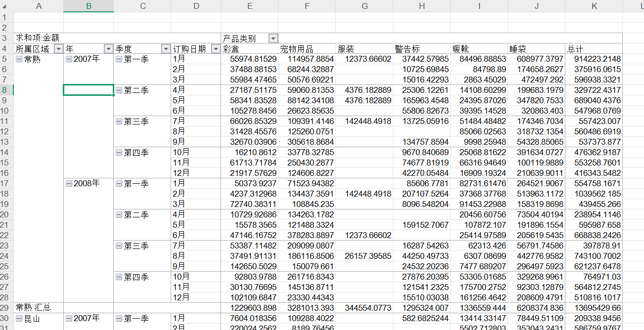Select cell value 608977.3797
The height and width of the screenshot is (330, 644).
536,59
